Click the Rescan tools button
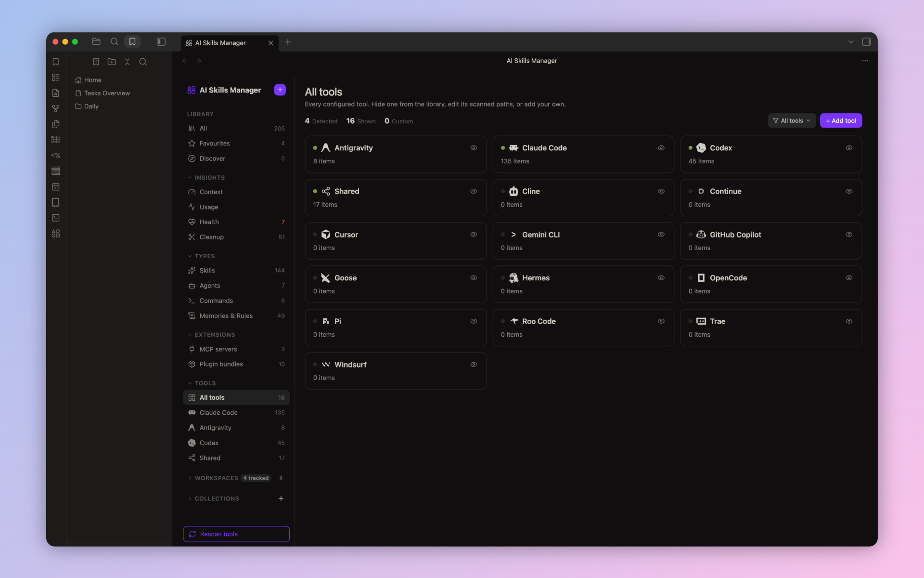Image resolution: width=924 pixels, height=578 pixels. (x=236, y=534)
